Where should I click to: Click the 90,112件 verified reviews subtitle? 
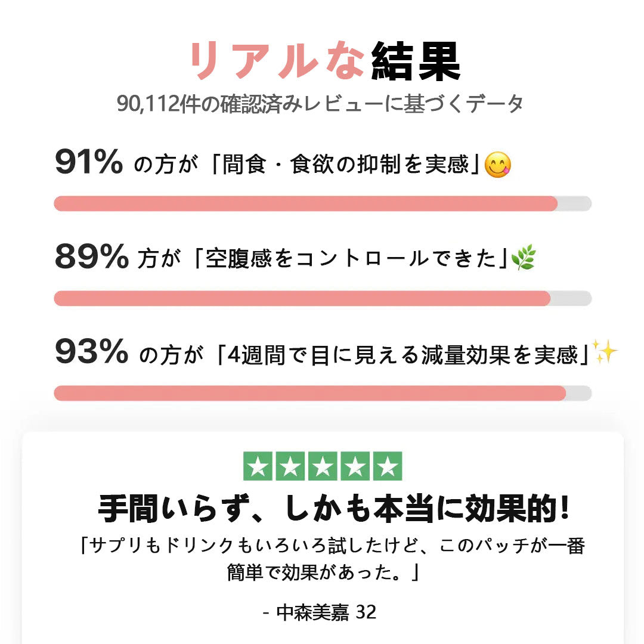point(321,104)
